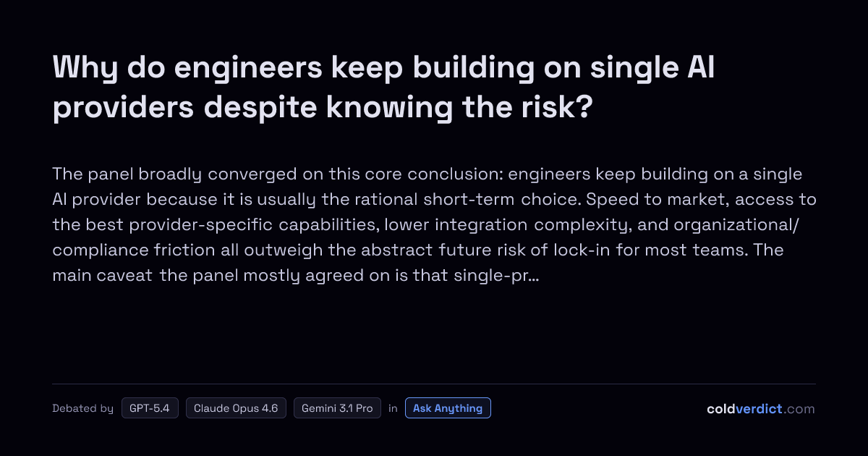This screenshot has height=456, width=868.
Task: Open the Gemini 3.1 Pro badge
Action: (337, 408)
